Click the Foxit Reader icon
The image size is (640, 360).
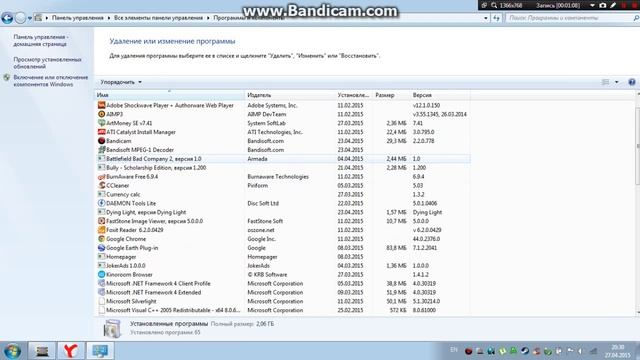102,230
